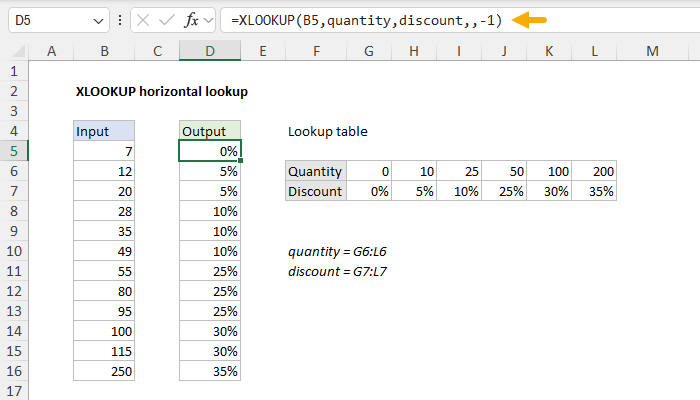This screenshot has height=400, width=700.
Task: Select column L header
Action: (x=594, y=51)
